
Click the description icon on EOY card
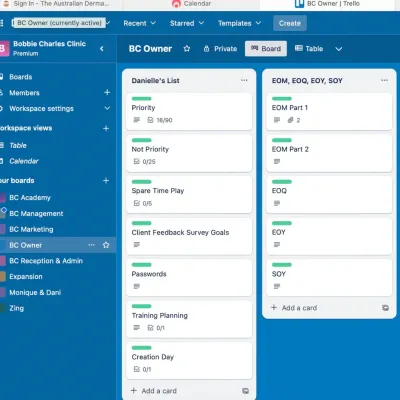(277, 245)
